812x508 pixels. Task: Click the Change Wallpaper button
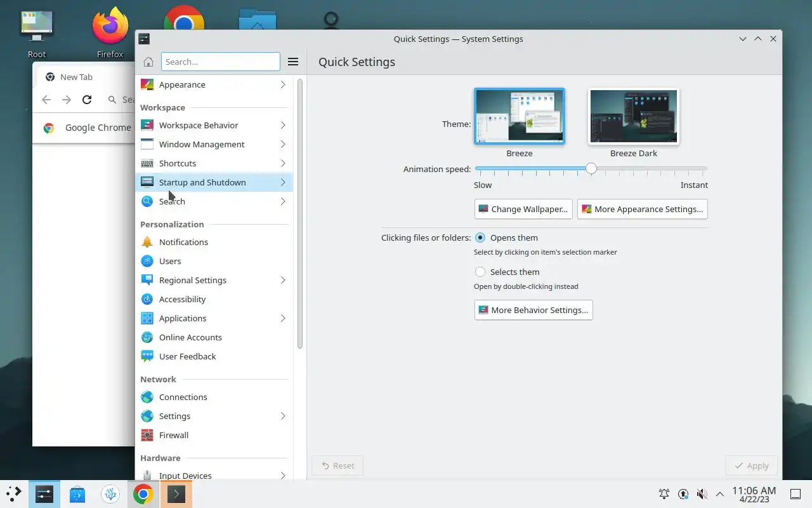(x=523, y=209)
